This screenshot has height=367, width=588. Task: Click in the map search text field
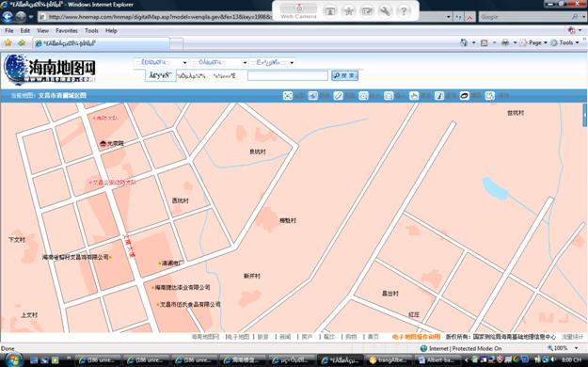(288, 75)
